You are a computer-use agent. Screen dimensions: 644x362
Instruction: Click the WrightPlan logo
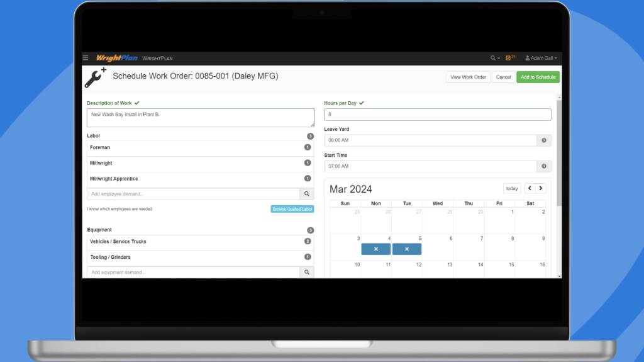[116, 58]
